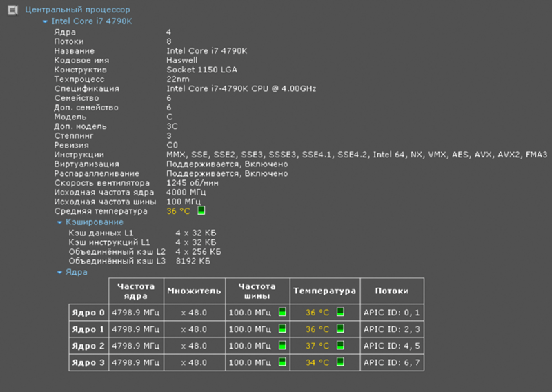The height and width of the screenshot is (392, 552).
Task: Click the bus frequency indicator in Ядро 0 row
Action: [282, 312]
